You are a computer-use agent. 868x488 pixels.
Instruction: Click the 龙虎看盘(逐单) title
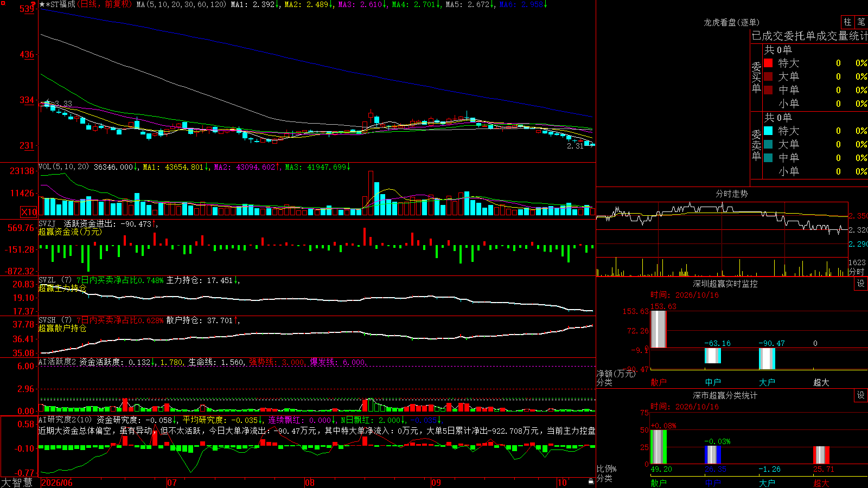(731, 22)
